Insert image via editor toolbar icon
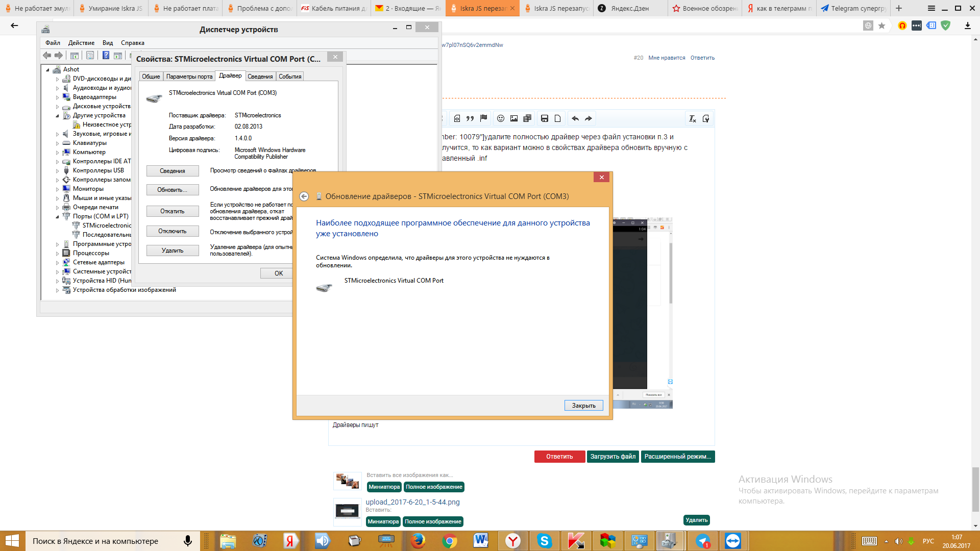 pyautogui.click(x=514, y=118)
